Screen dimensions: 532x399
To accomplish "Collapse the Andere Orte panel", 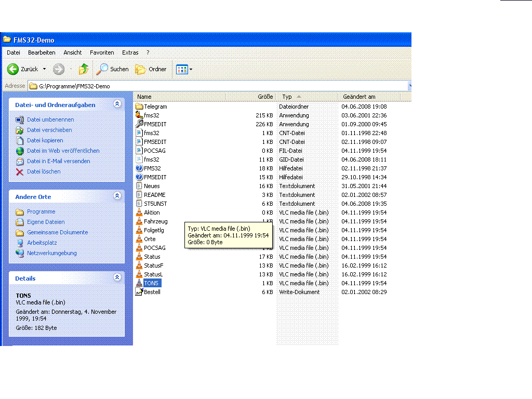I will [117, 196].
